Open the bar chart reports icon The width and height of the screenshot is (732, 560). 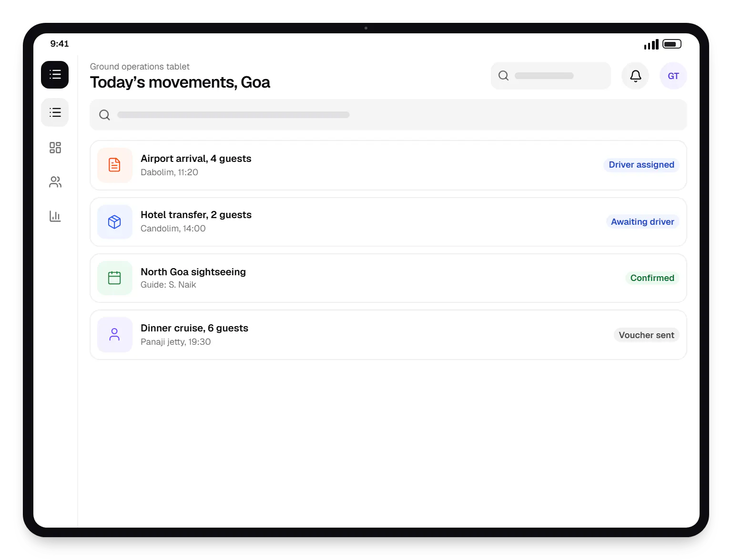click(55, 216)
